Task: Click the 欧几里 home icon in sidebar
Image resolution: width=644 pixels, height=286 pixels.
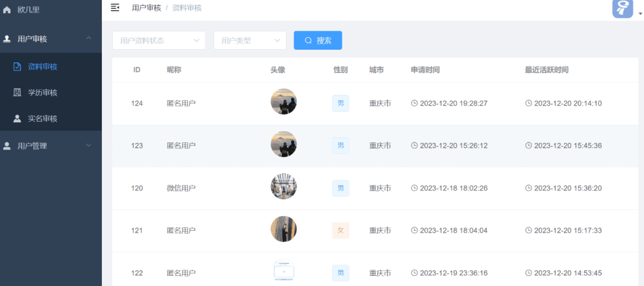Action: click(7, 10)
